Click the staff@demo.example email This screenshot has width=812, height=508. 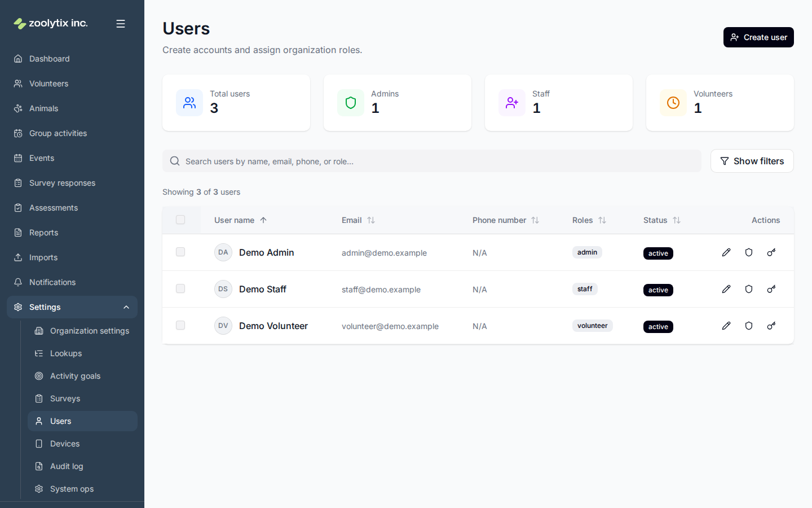pos(381,290)
